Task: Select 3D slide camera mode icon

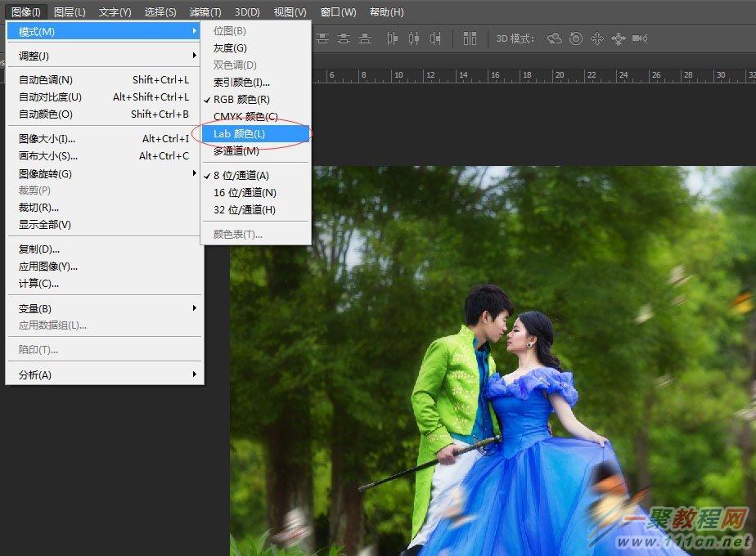Action: point(618,38)
